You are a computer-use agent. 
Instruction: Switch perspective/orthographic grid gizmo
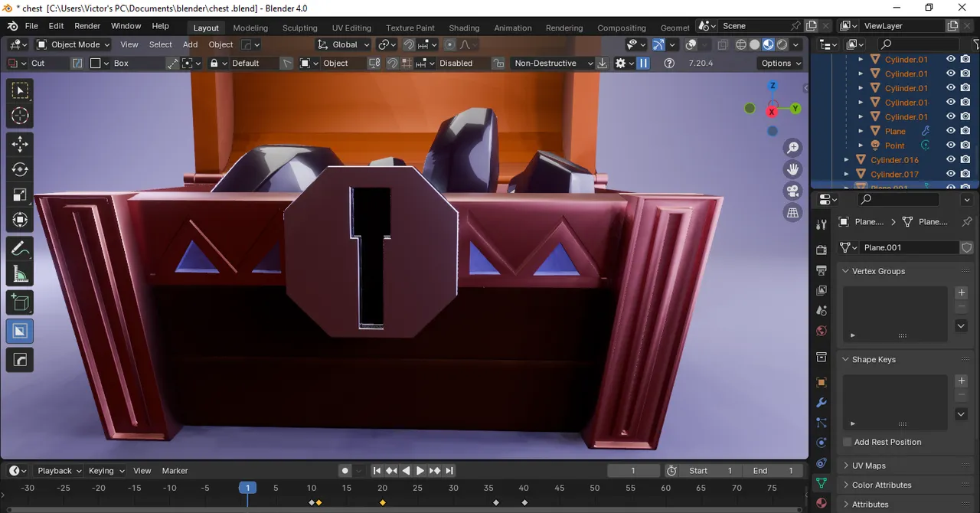tap(793, 213)
